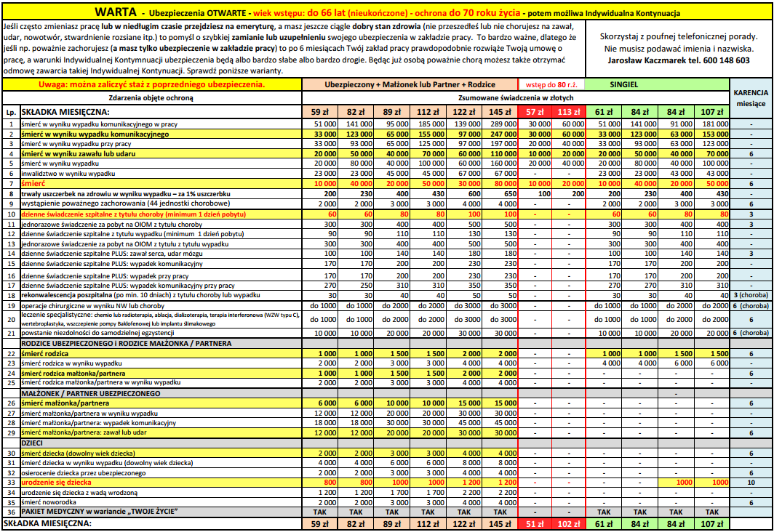The width and height of the screenshot is (774, 532).
Task: Click 'operacje chirurgiczne w wyniku NW lub choroby' label
Action: tap(93, 306)
